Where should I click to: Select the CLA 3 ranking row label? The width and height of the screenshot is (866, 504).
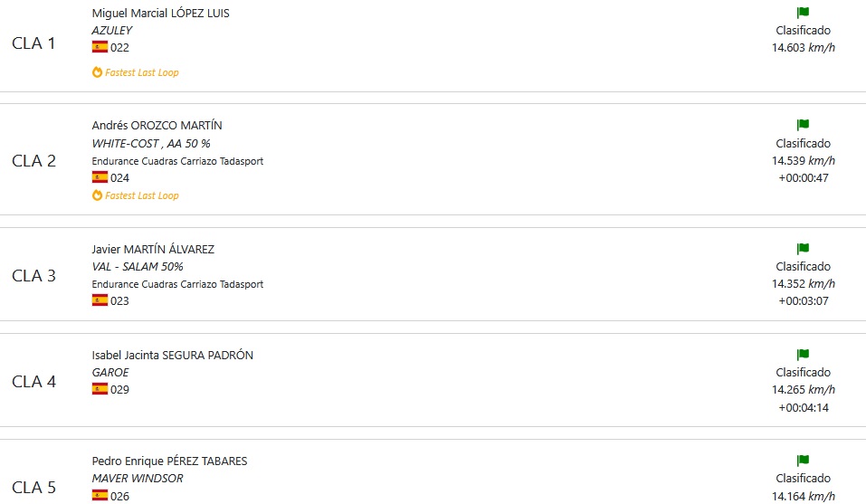point(33,275)
